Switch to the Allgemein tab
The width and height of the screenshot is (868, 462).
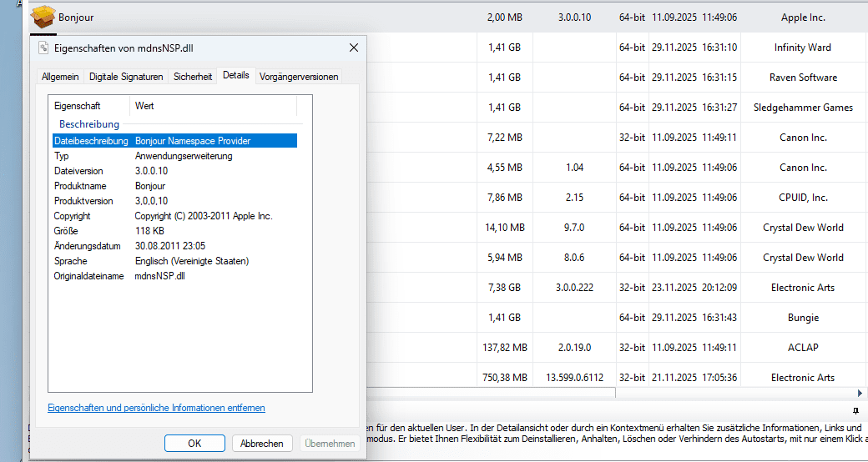pos(60,77)
